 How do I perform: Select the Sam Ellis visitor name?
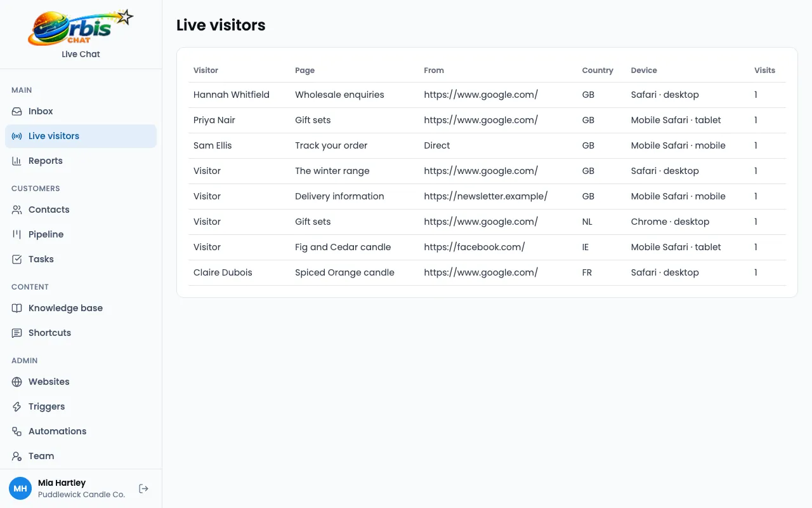213,145
